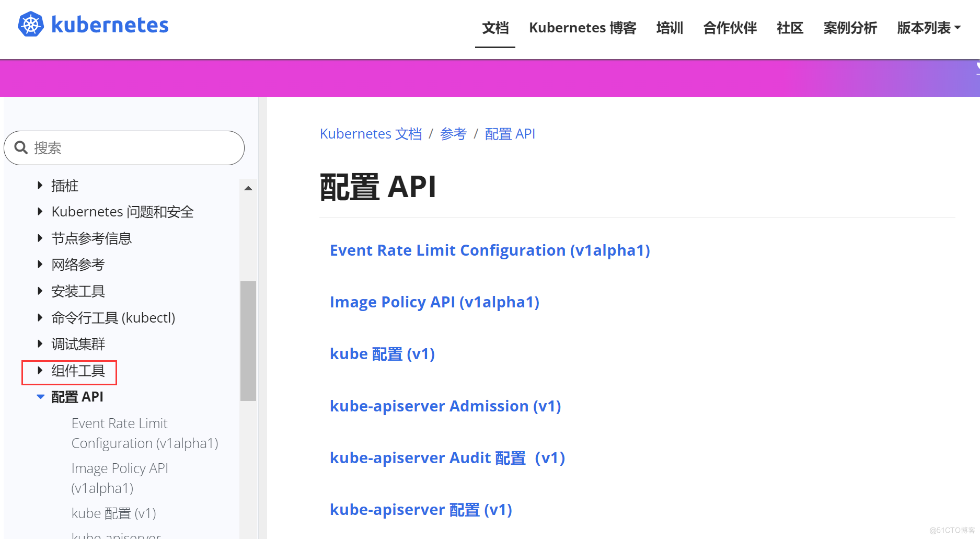This screenshot has height=539, width=980.
Task: Select 安装工具 in sidebar
Action: [x=78, y=291]
